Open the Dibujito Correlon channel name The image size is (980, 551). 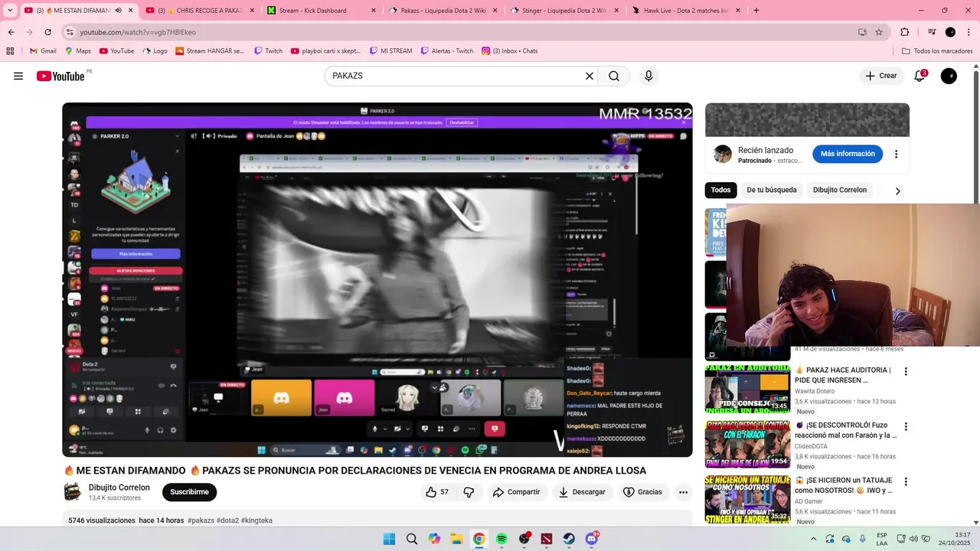pyautogui.click(x=119, y=487)
